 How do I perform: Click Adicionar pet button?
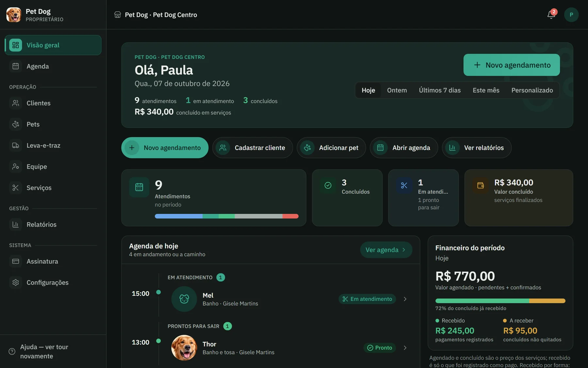point(331,148)
